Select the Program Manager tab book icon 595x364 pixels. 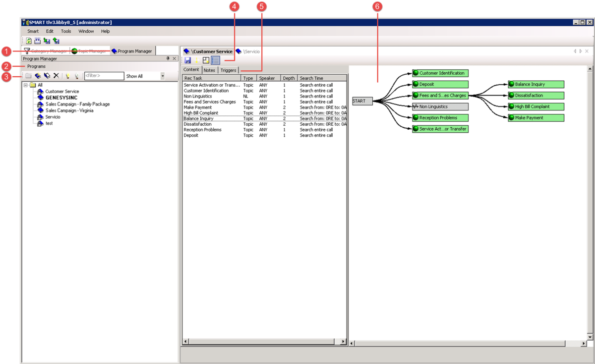(x=114, y=51)
